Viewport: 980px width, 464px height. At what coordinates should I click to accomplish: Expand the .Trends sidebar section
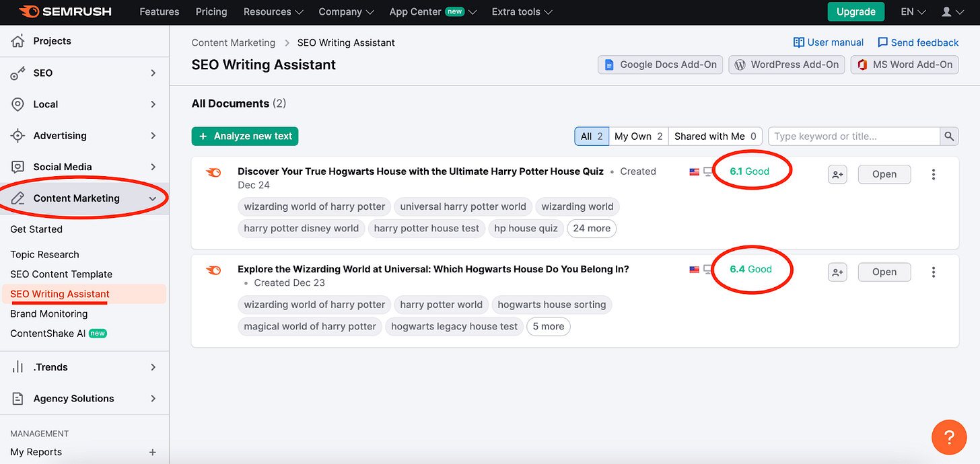coord(153,367)
